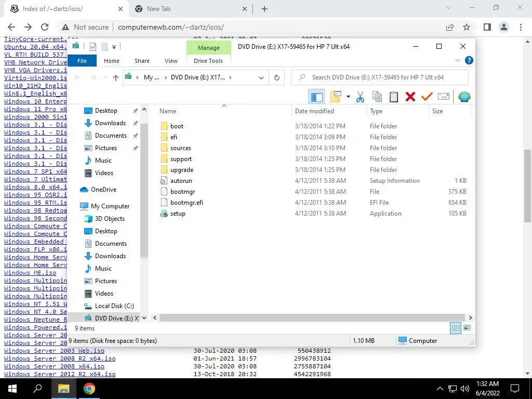Click the autorun setup information file icon
The height and width of the screenshot is (399, 532).
164,181
